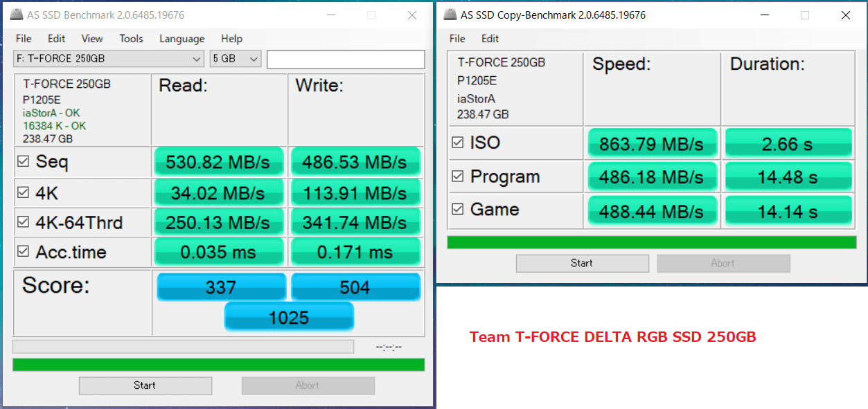Viewport: 868px width, 409px height.
Task: Toggle the Seq test checkbox
Action: click(23, 161)
